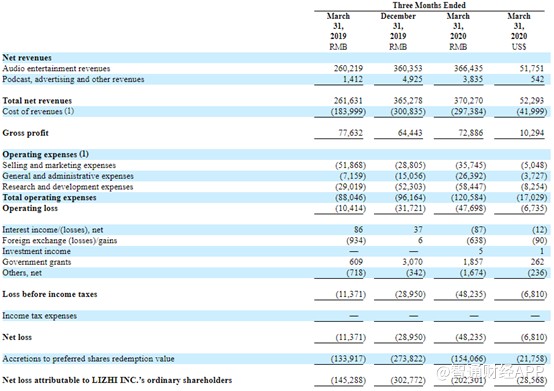Select gross profit value 64,443

(410, 133)
